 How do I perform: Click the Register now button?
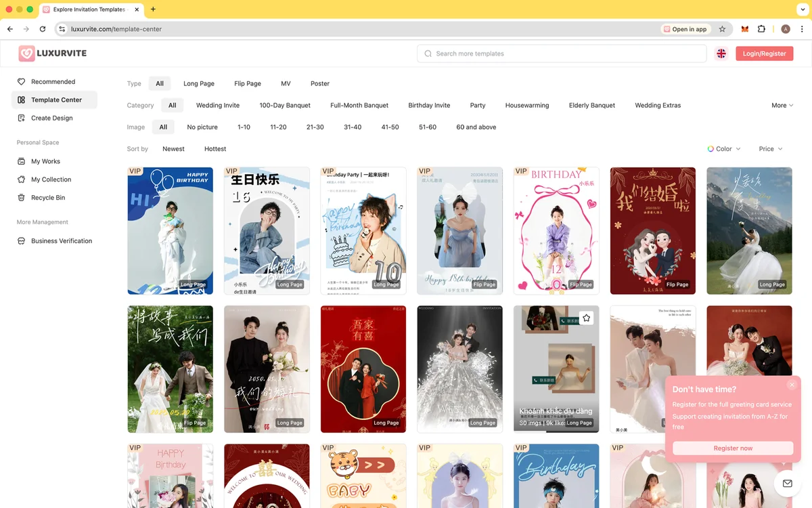tap(733, 448)
